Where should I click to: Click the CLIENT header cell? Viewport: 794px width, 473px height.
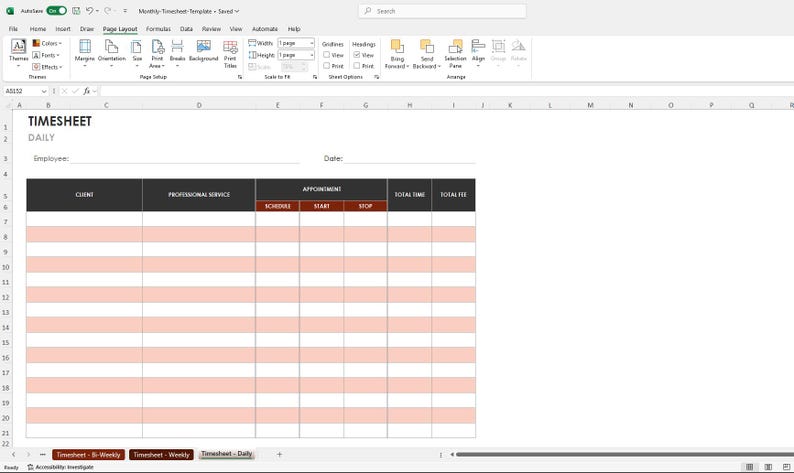tap(85, 194)
